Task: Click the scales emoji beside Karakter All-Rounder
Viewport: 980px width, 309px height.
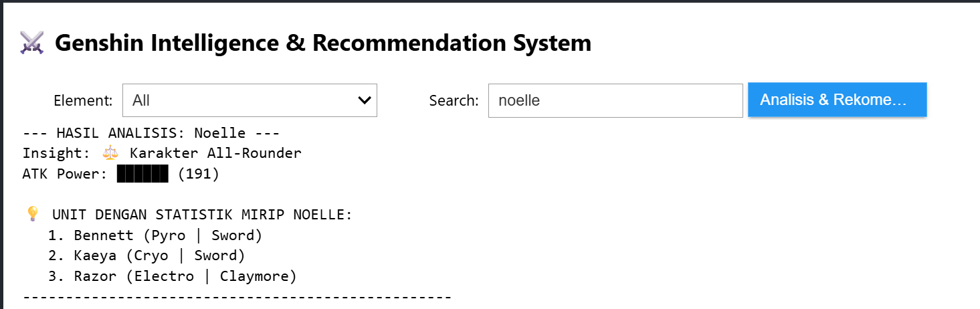Action: (x=109, y=153)
